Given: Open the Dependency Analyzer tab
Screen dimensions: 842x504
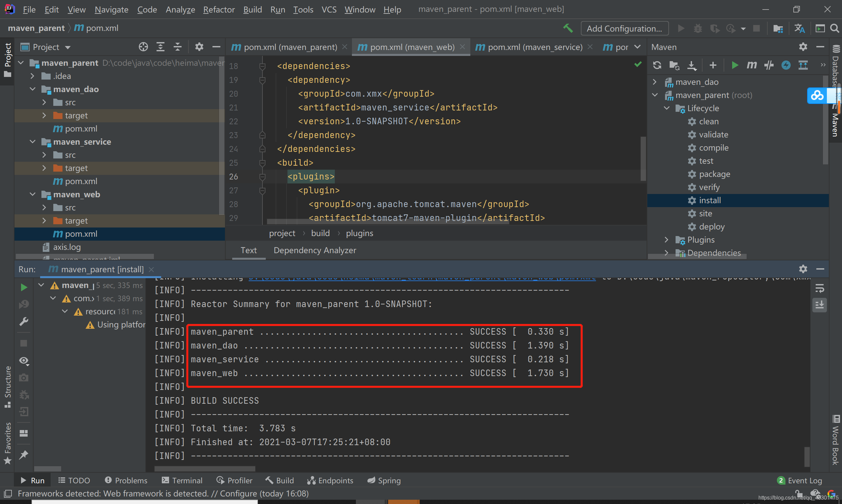Looking at the screenshot, I should coord(314,250).
